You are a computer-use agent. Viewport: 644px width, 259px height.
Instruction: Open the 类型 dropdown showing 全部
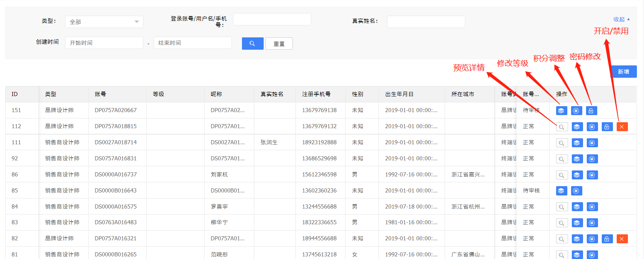[104, 22]
